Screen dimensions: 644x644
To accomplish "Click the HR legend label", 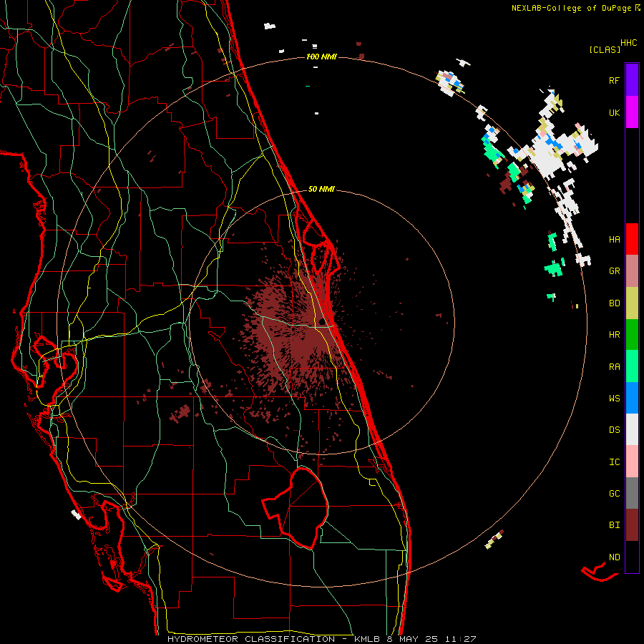I will [614, 335].
